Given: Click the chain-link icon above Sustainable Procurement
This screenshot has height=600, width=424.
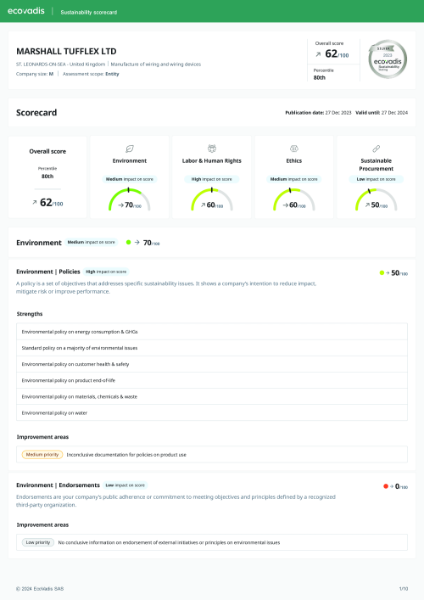Looking at the screenshot, I should pos(376,148).
